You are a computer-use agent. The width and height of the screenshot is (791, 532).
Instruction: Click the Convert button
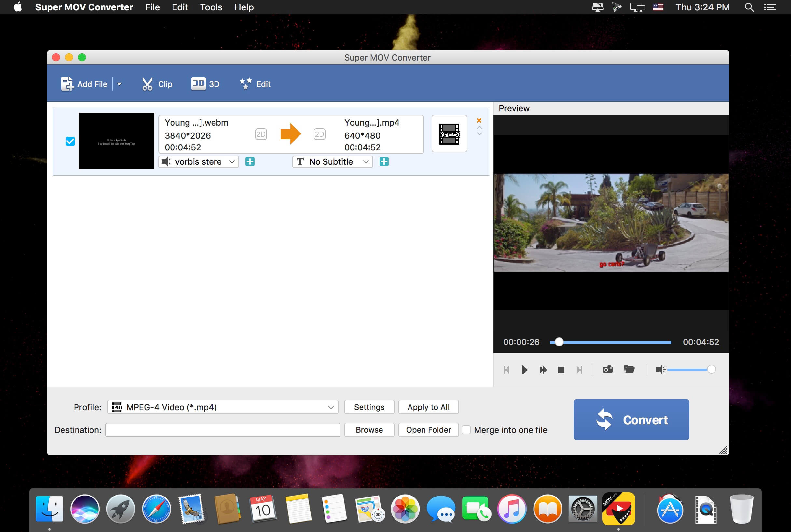631,420
